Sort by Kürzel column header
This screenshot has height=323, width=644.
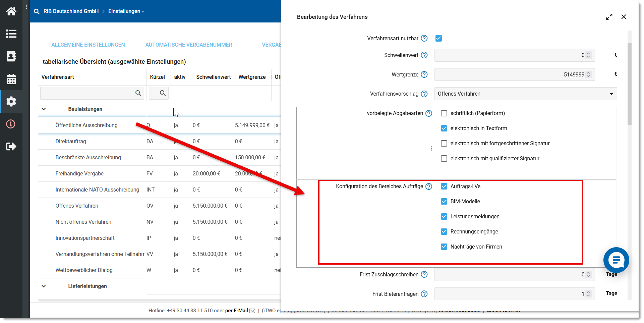[157, 77]
